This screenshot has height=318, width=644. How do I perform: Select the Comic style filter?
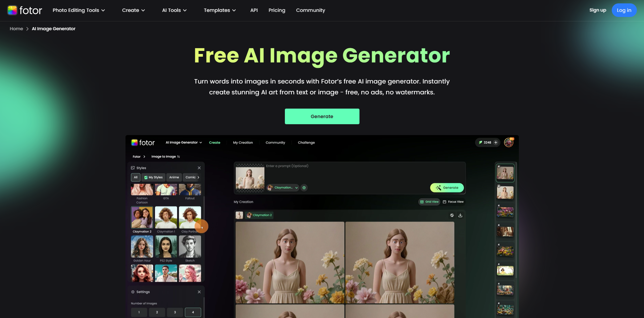click(190, 177)
